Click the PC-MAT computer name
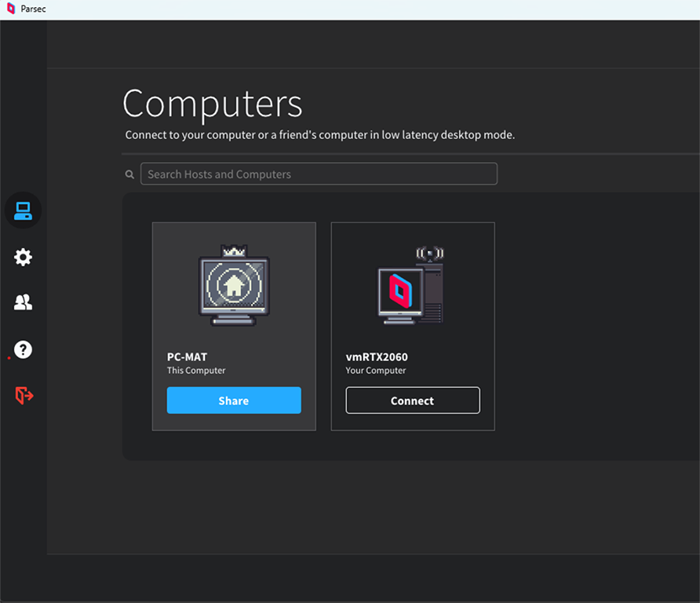 187,356
